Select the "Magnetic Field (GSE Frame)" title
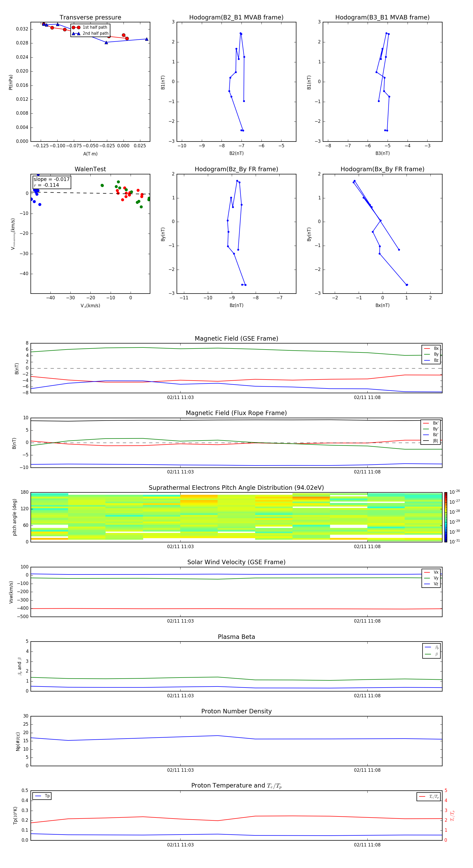The width and height of the screenshot is (473, 868). point(236,339)
